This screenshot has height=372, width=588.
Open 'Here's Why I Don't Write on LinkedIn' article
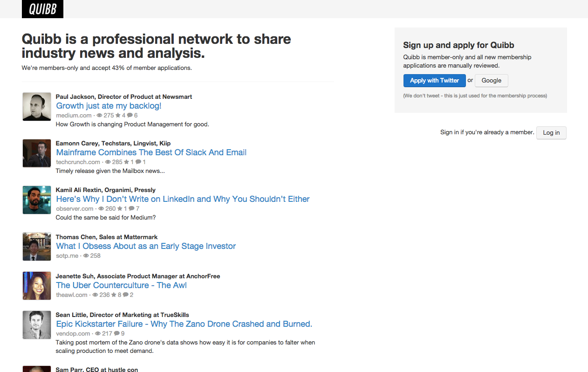point(183,199)
